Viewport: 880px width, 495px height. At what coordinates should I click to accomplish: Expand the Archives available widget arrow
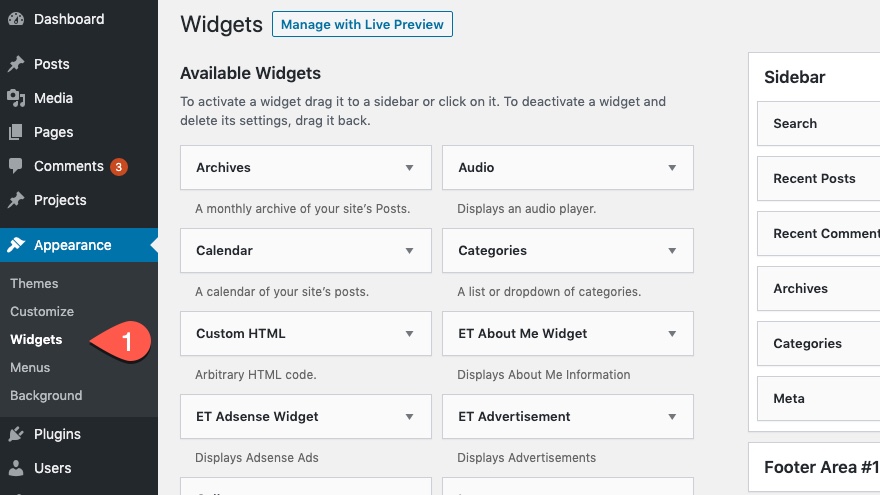(409, 168)
